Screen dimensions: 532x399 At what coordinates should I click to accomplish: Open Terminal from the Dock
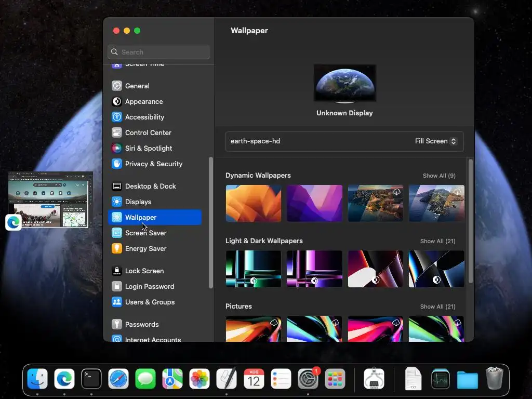click(x=91, y=379)
